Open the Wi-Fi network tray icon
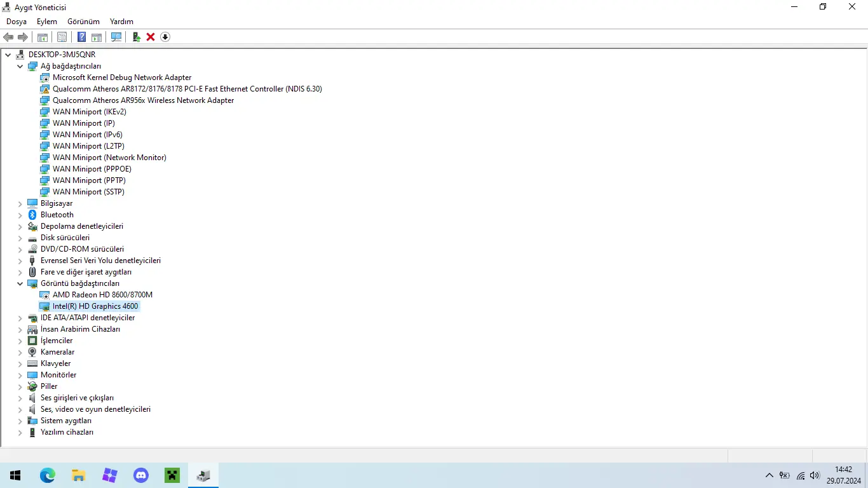 point(801,475)
